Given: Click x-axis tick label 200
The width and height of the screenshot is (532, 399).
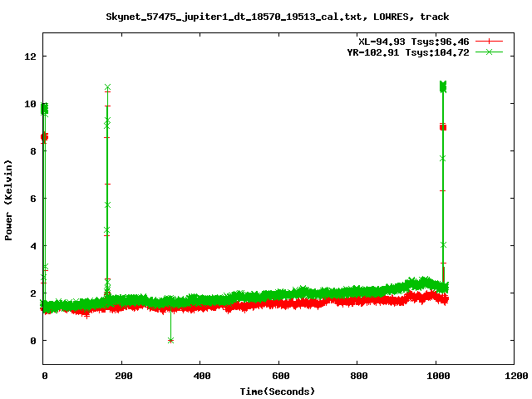Looking at the screenshot, I should tap(124, 376).
